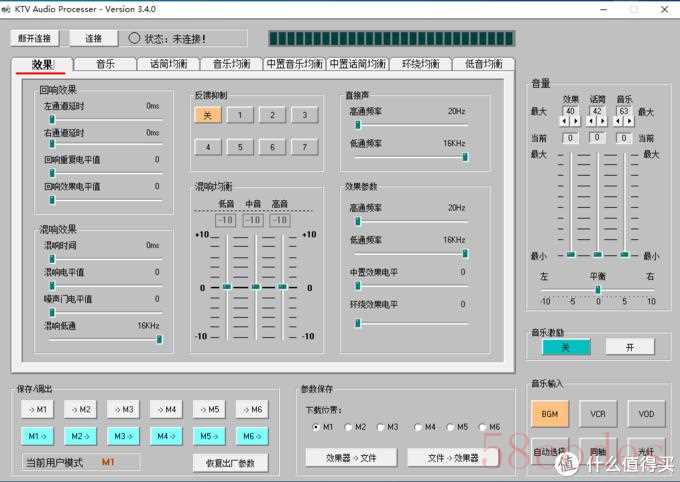Click the 效果 max volume increase arrow
680x482 pixels.
point(575,121)
